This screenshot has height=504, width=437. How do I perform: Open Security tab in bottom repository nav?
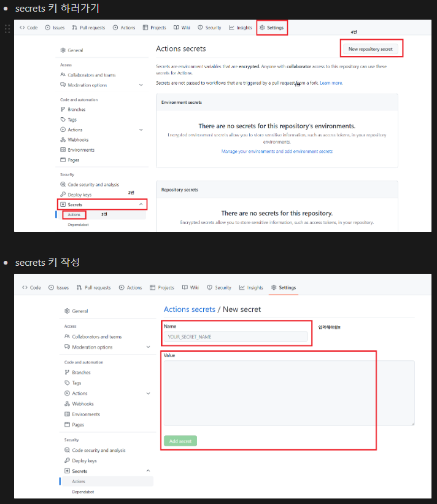click(x=219, y=288)
